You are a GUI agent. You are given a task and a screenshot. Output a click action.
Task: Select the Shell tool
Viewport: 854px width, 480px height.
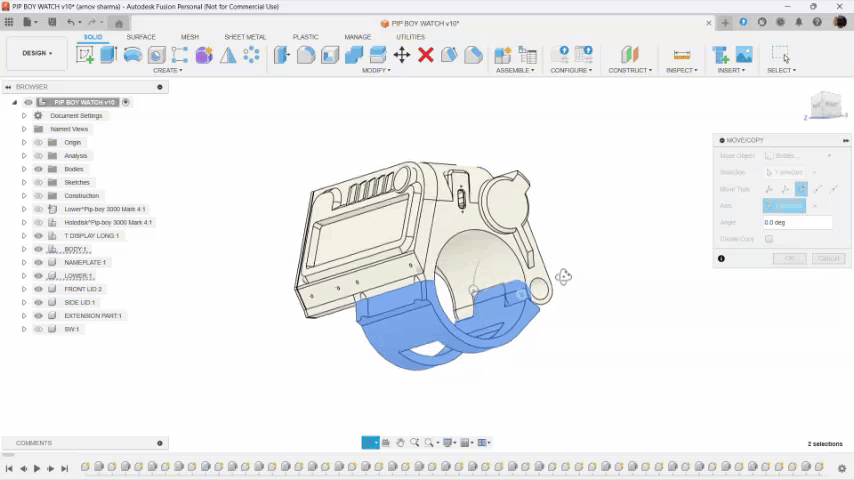pyautogui.click(x=330, y=54)
